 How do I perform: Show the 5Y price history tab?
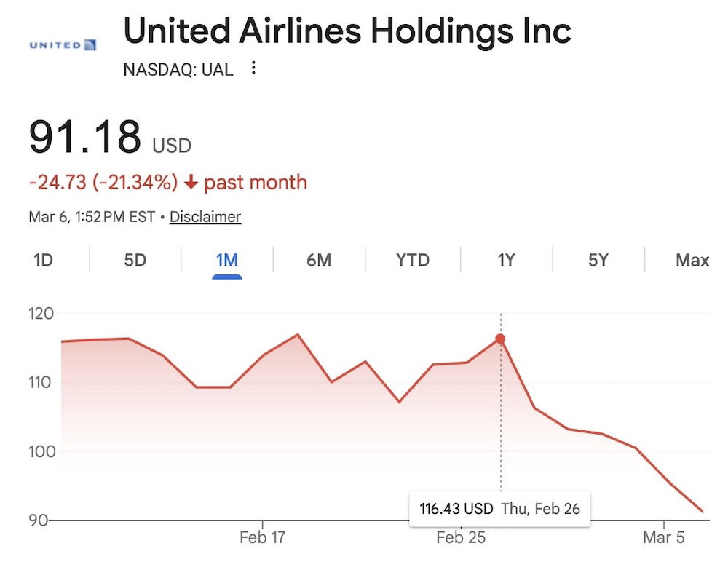598,260
